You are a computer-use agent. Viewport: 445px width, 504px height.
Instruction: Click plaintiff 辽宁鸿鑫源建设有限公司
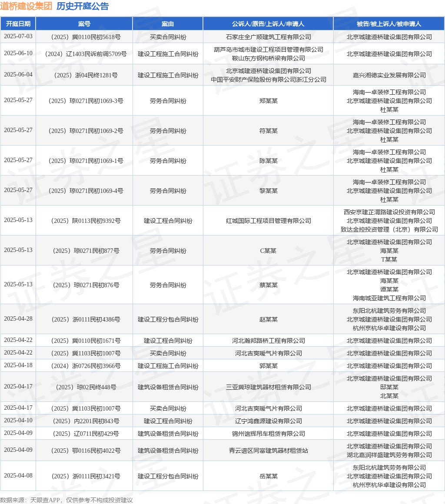[269, 421]
